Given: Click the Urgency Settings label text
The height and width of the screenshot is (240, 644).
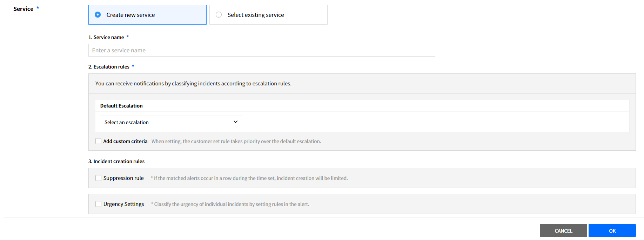Looking at the screenshot, I should click(123, 204).
